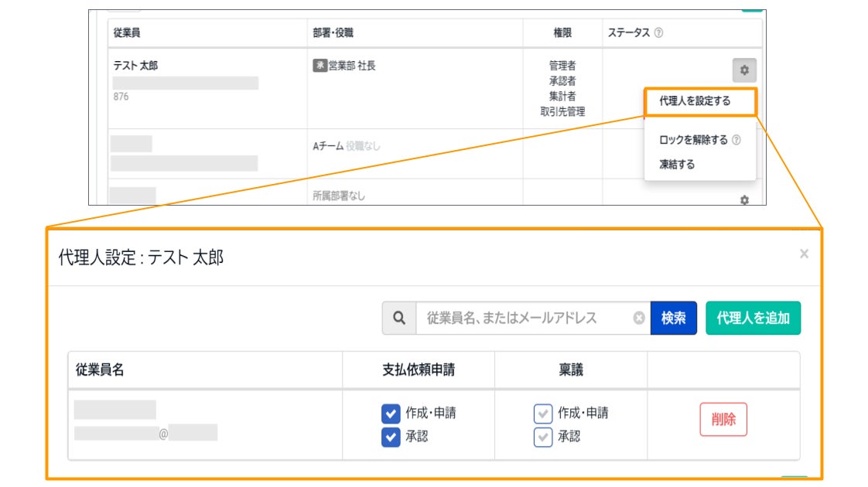This screenshot has height=487, width=868.
Task: Toggle 稟議 作成・申請 checkbox
Action: [x=543, y=414]
